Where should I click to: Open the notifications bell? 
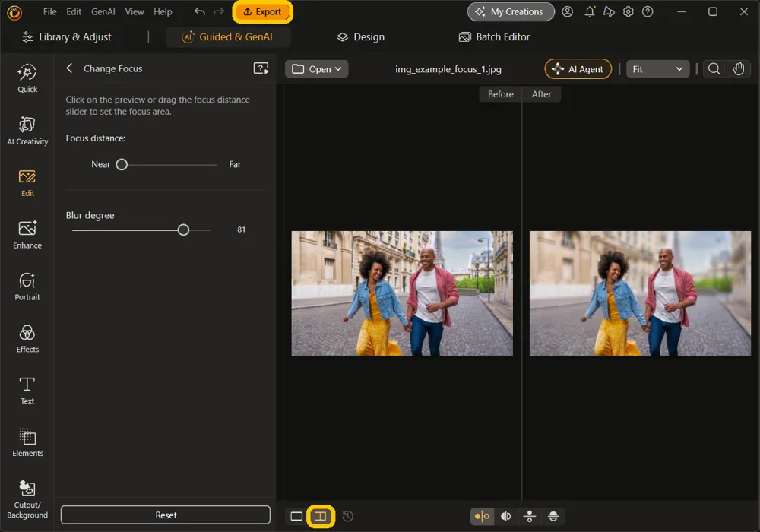[590, 11]
